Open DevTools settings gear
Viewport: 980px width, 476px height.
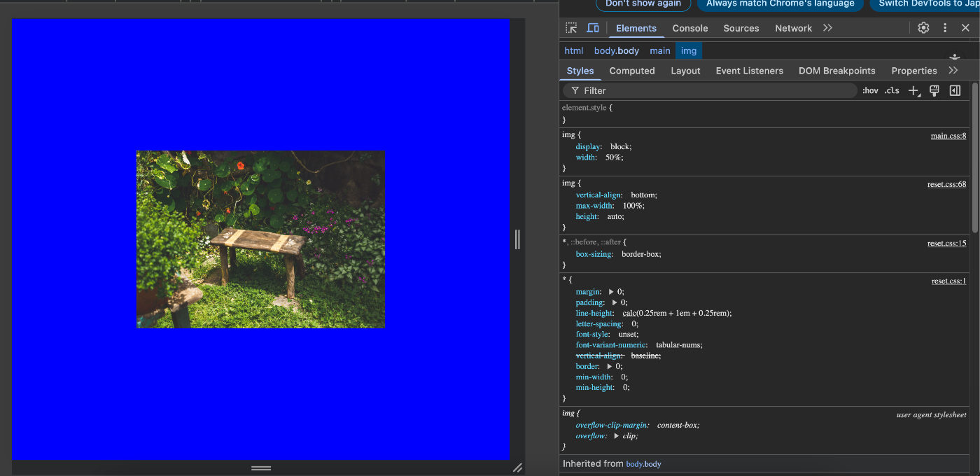[923, 28]
